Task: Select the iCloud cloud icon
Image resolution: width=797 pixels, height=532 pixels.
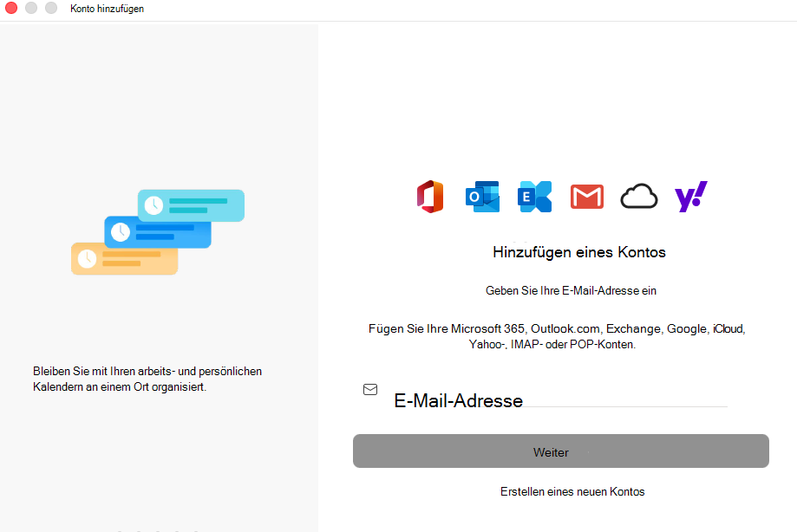Action: pyautogui.click(x=639, y=197)
